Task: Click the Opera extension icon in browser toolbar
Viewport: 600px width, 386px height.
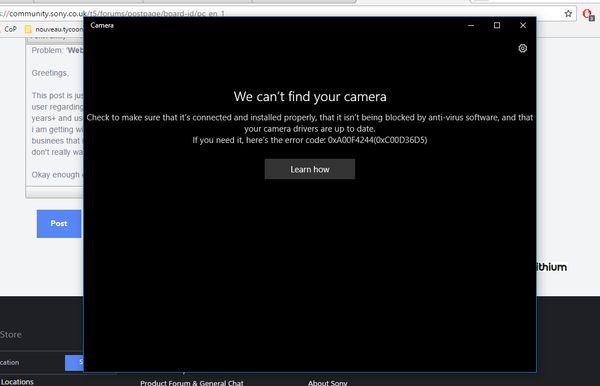Action: pos(588,15)
